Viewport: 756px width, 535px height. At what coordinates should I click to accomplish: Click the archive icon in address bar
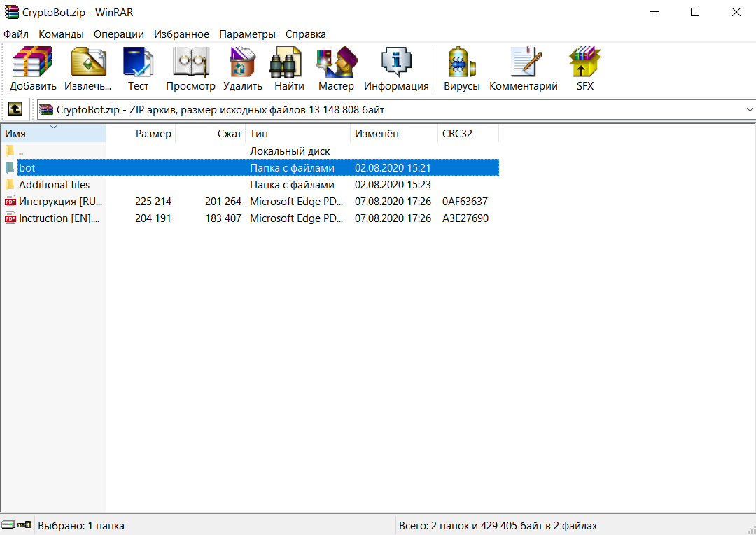[46, 109]
